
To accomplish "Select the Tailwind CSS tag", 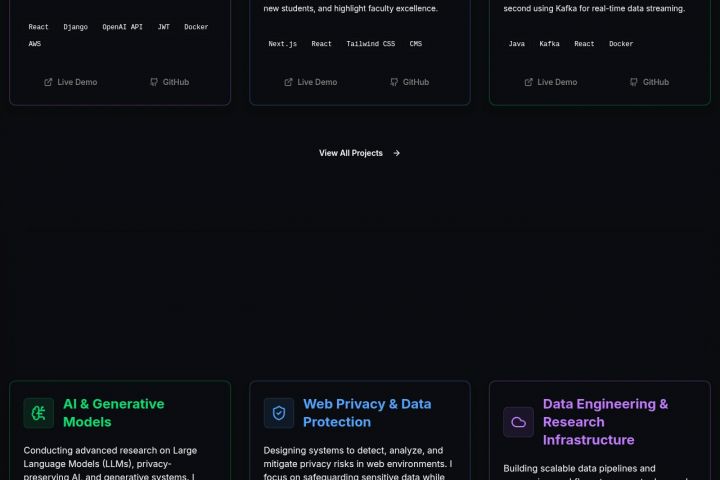I will 371,44.
